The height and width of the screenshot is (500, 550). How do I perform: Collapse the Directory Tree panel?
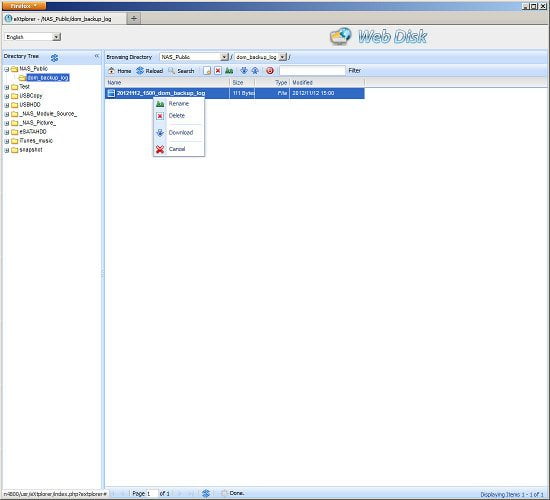pyautogui.click(x=97, y=56)
